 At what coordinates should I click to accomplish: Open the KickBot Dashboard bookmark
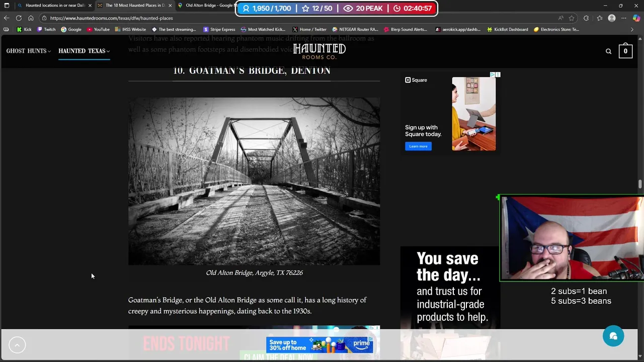[x=507, y=29]
